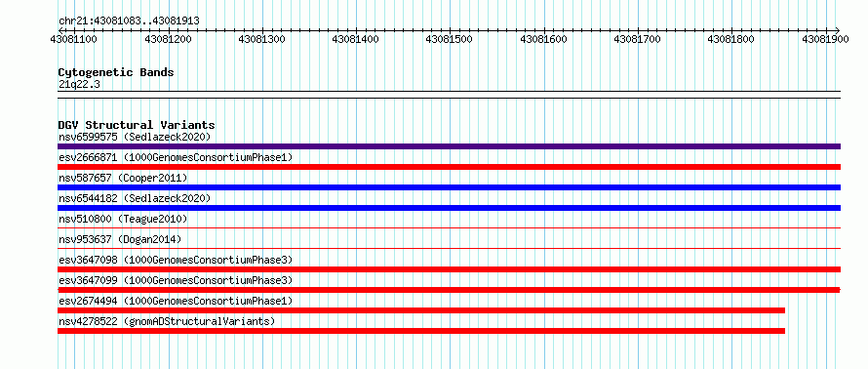Image resolution: width=868 pixels, height=369 pixels.
Task: Click the thin red nsv953637 line
Action: click(x=449, y=248)
